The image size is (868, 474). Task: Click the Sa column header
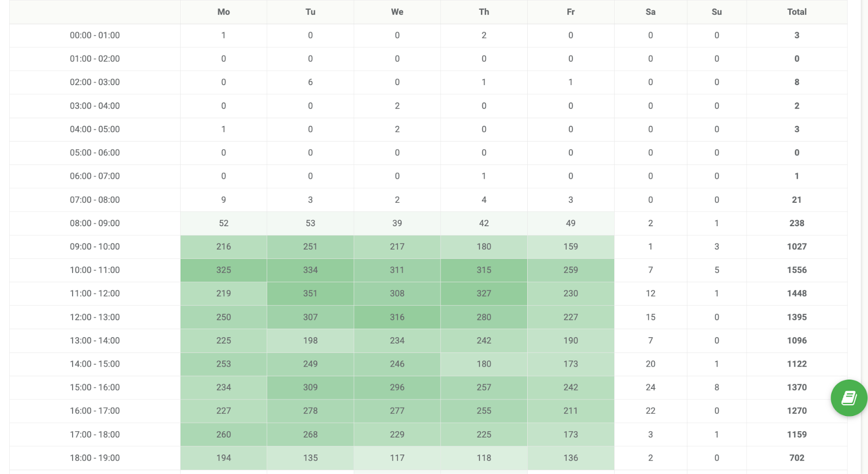click(x=650, y=12)
